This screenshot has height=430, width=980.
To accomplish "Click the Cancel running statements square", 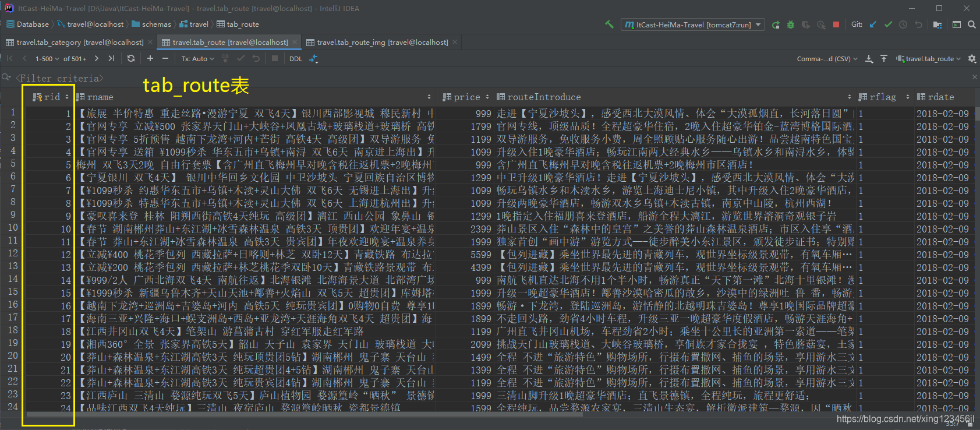I will (275, 58).
